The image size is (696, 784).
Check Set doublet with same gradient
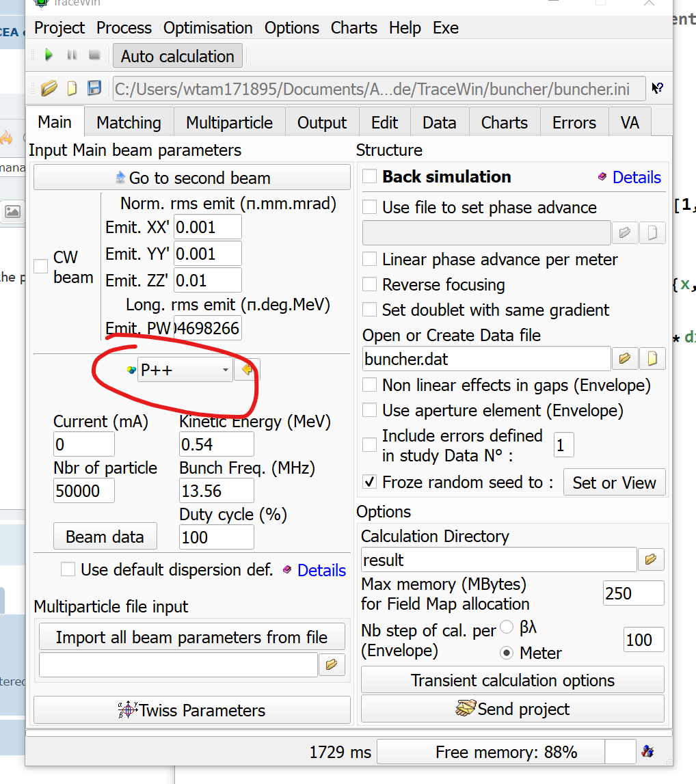pyautogui.click(x=369, y=310)
